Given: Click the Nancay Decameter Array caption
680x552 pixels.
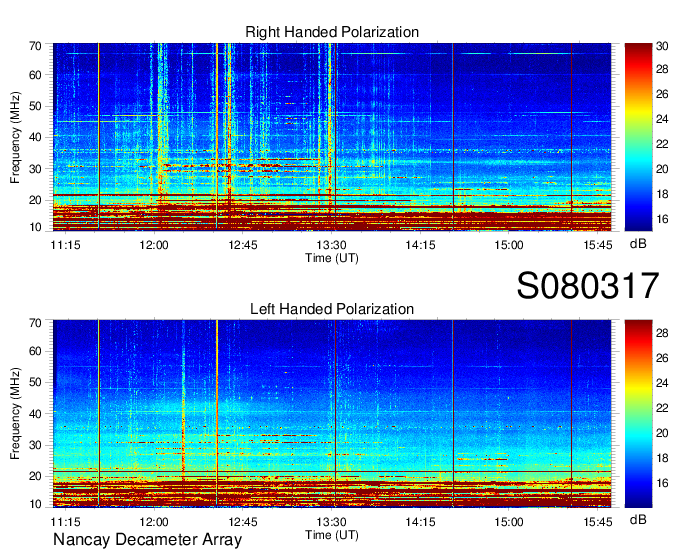Looking at the screenshot, I should click(147, 539).
